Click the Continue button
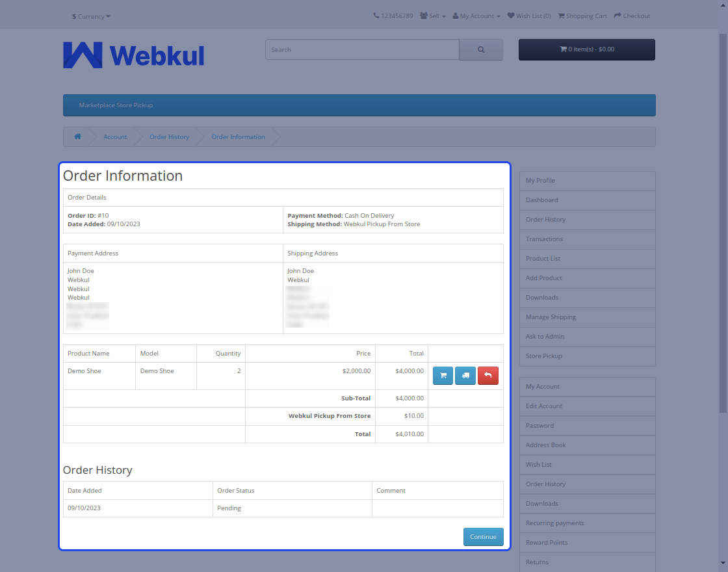728x572 pixels. click(x=484, y=537)
